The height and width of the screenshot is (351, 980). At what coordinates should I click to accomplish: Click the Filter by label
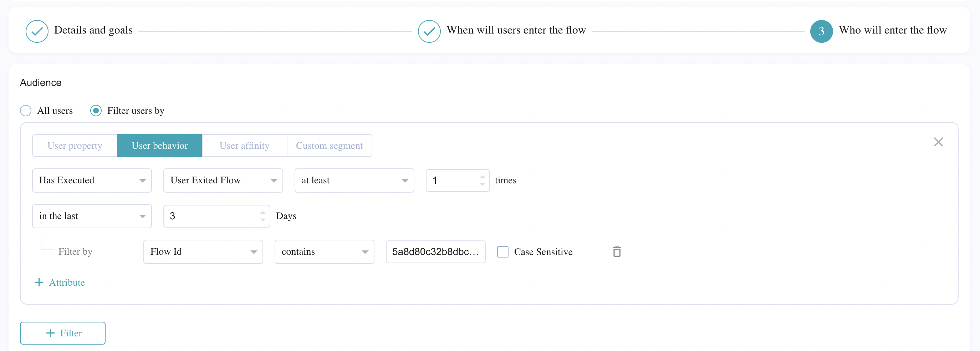pos(75,251)
